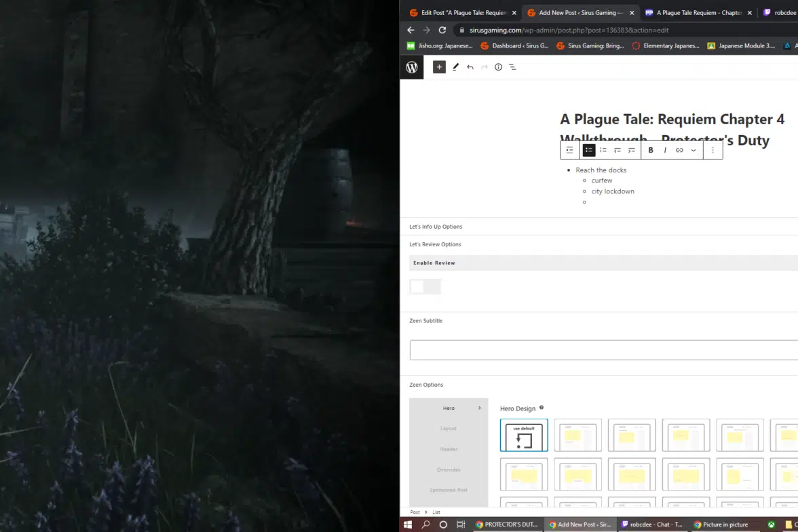The height and width of the screenshot is (532, 798).
Task: Click the 'city lockdown' sub-list item
Action: tap(613, 191)
